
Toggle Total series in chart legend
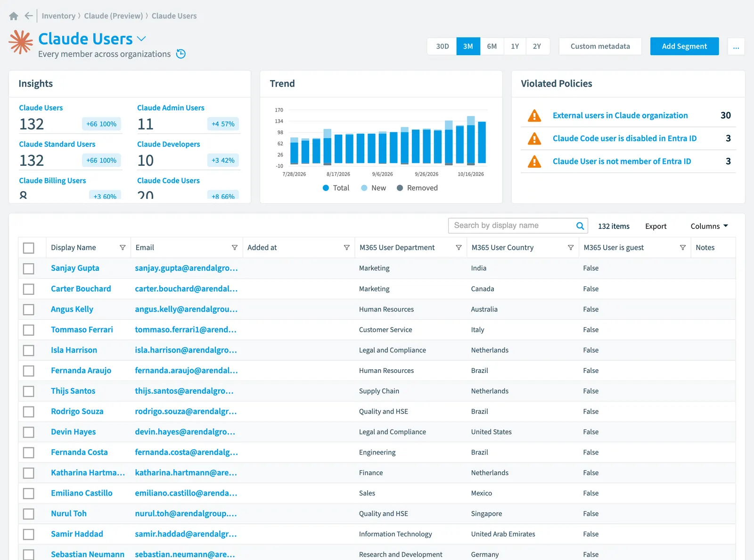(x=336, y=188)
